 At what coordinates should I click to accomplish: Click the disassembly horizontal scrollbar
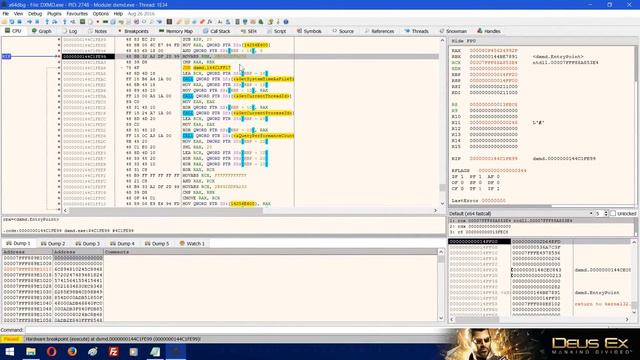(250, 210)
